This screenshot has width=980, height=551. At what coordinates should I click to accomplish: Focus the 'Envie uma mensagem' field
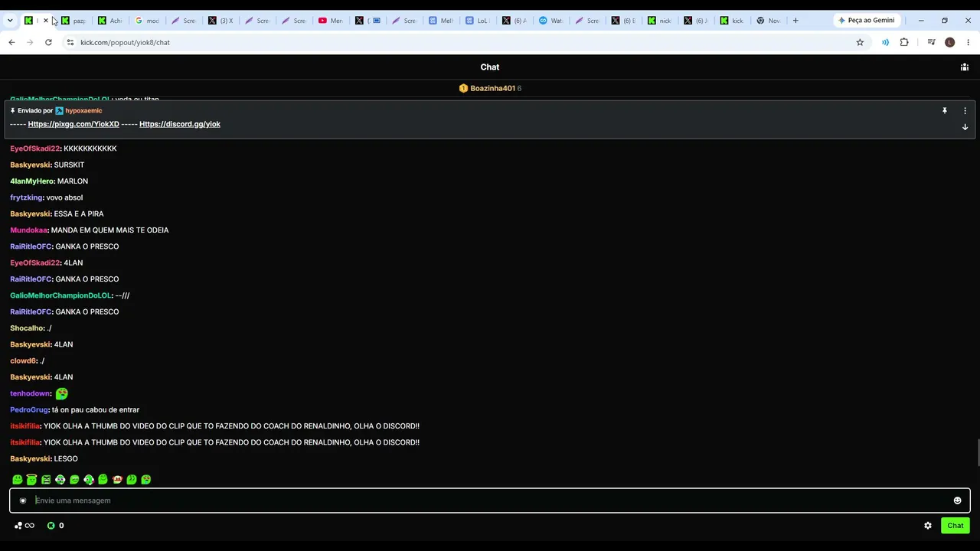point(490,500)
